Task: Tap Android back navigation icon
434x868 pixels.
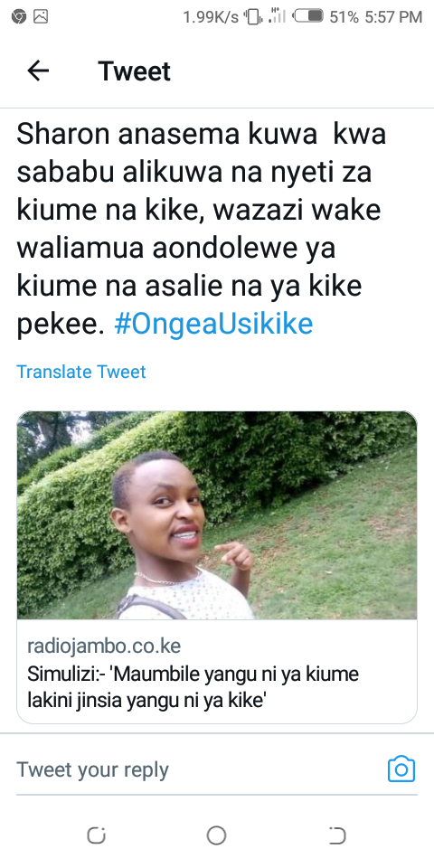Action: [337, 835]
